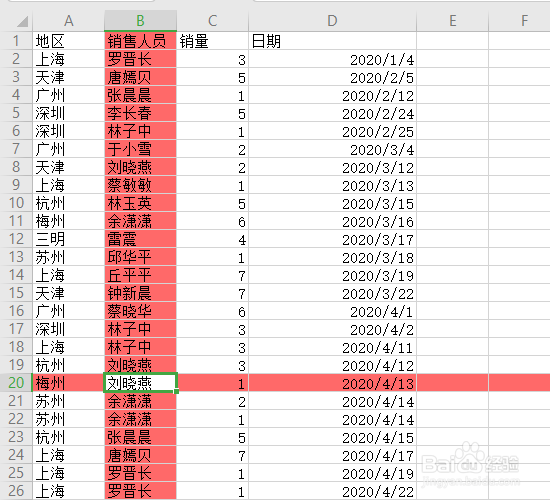550x500 pixels.
Task: Select cell with date 2020/3/16
Action: tap(332, 221)
